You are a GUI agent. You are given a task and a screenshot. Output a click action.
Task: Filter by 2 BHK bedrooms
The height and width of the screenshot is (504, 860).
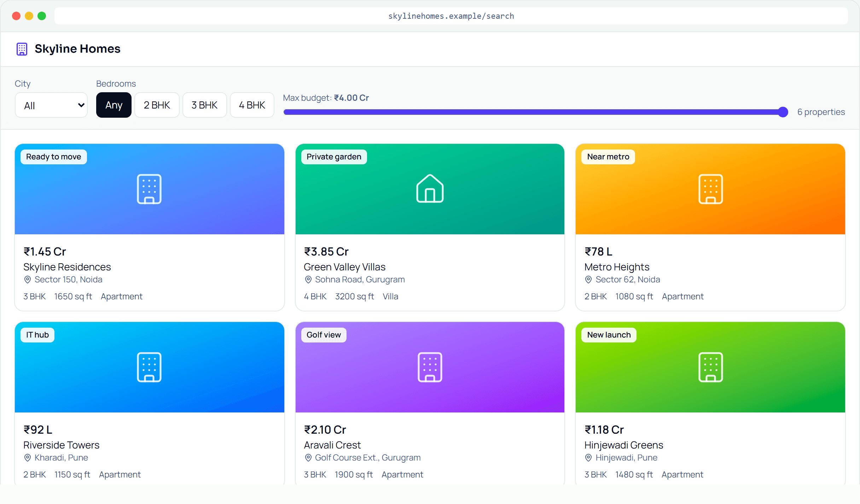[157, 105]
